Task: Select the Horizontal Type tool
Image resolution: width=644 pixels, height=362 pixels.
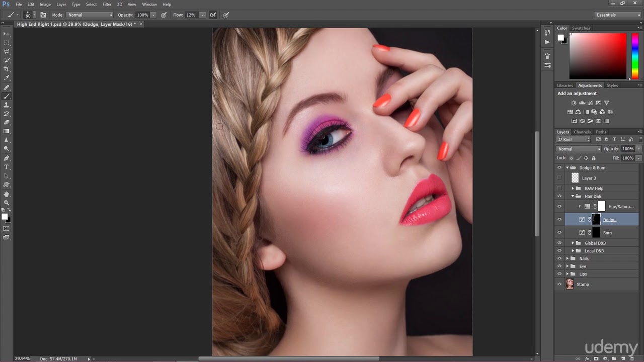Action: tap(7, 167)
